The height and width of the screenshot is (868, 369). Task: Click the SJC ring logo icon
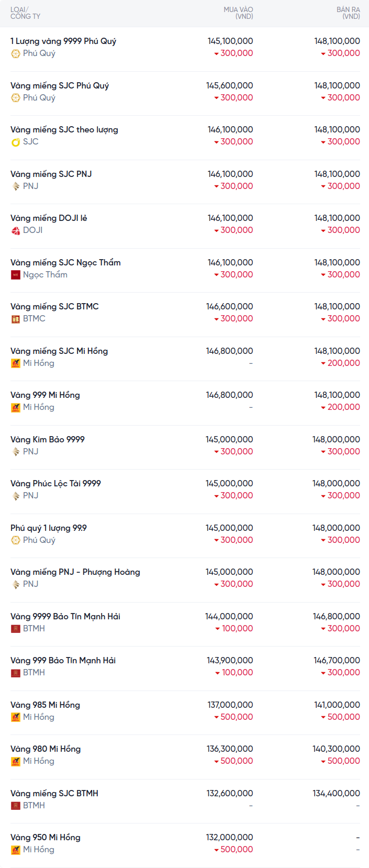(16, 142)
